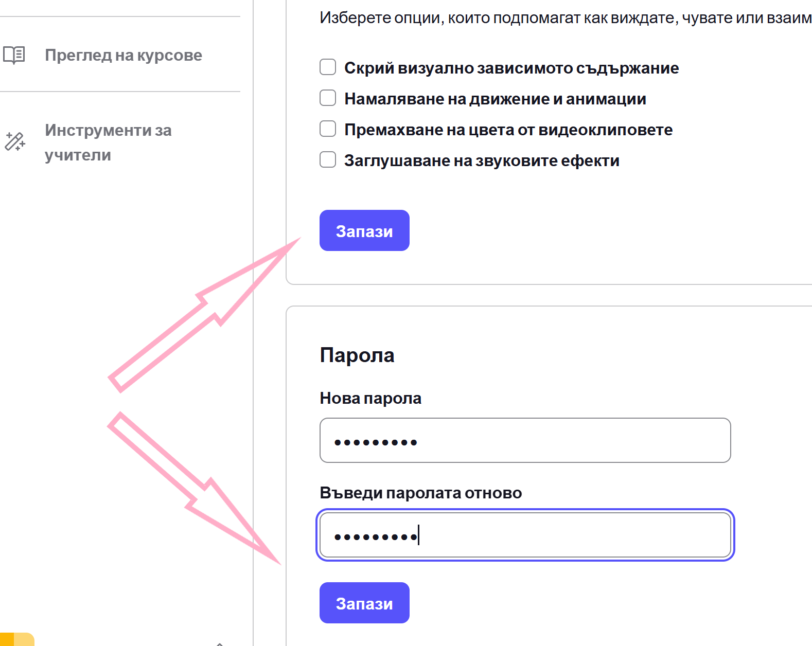The height and width of the screenshot is (646, 812).
Task: Check Премахване на цвета от видеоклиповете box
Action: pos(328,129)
